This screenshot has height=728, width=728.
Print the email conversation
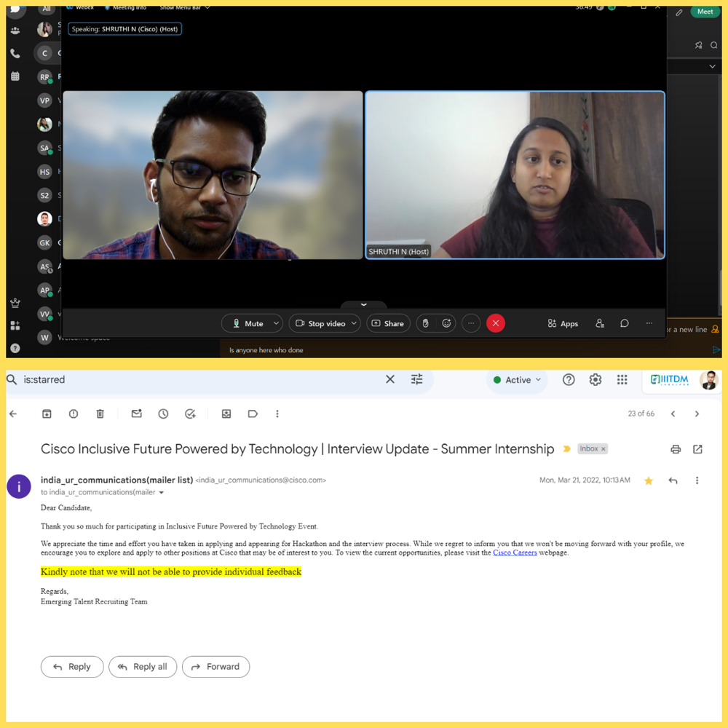point(676,449)
